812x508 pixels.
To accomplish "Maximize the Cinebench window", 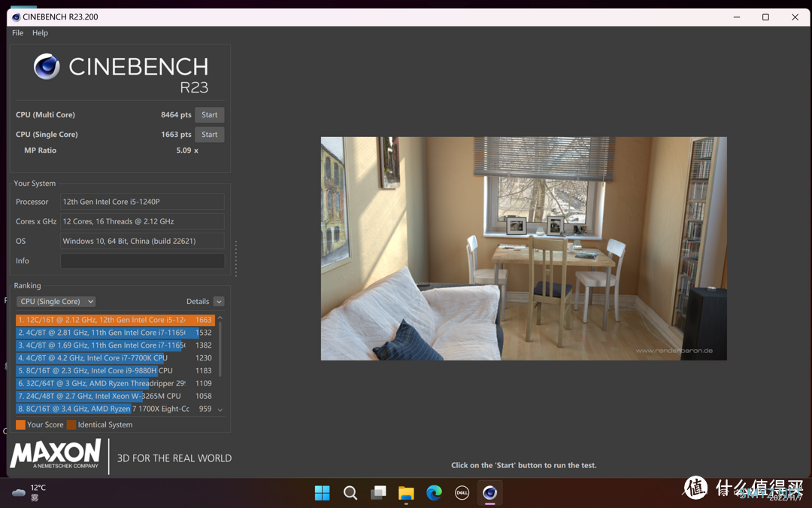I will click(x=765, y=17).
